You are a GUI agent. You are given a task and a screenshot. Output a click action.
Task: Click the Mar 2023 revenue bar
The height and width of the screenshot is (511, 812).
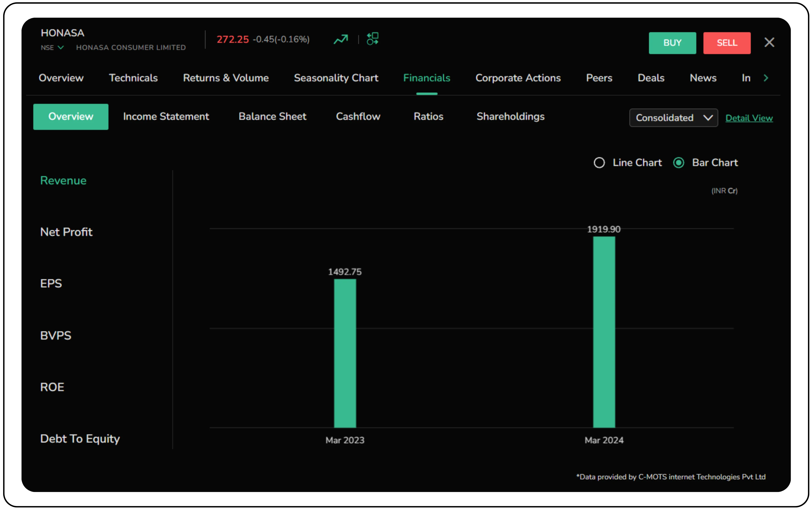tap(345, 353)
